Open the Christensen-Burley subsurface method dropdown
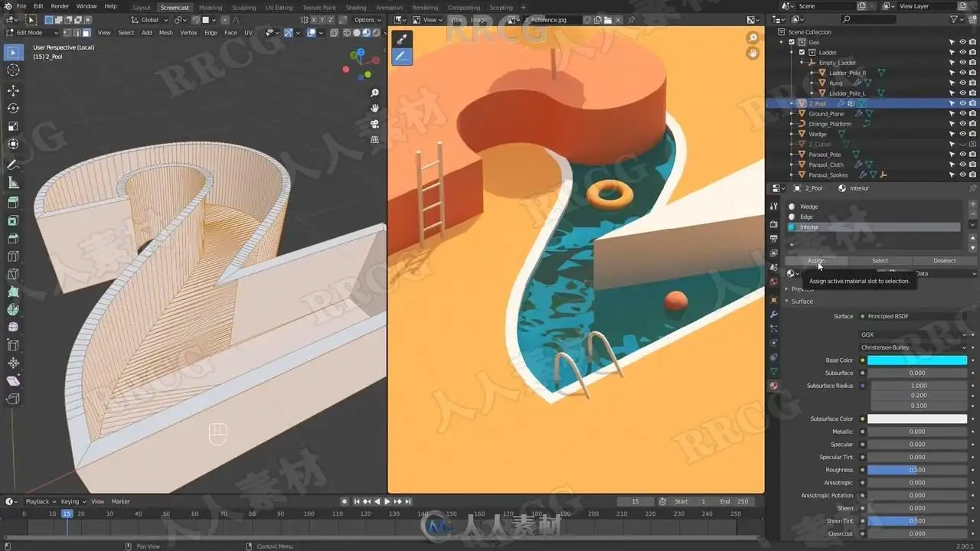Image resolution: width=980 pixels, height=551 pixels. pos(914,347)
